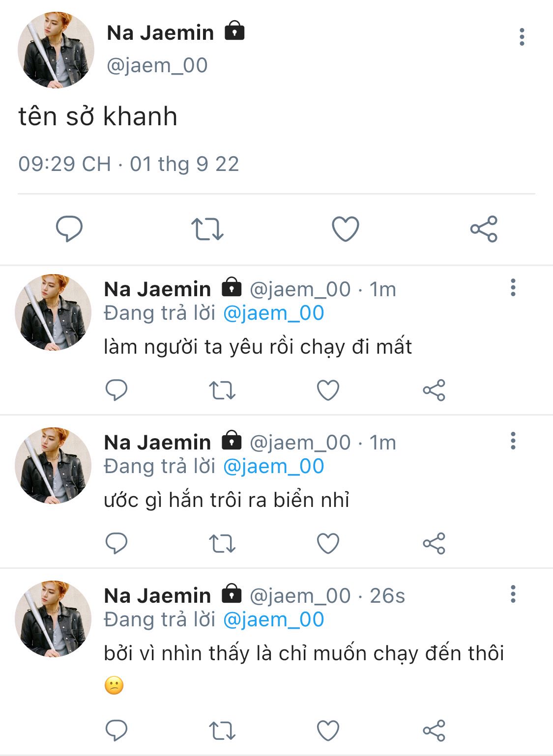Click @jaem_00 link in first reply
Image resolution: width=553 pixels, height=756 pixels.
pos(273,313)
